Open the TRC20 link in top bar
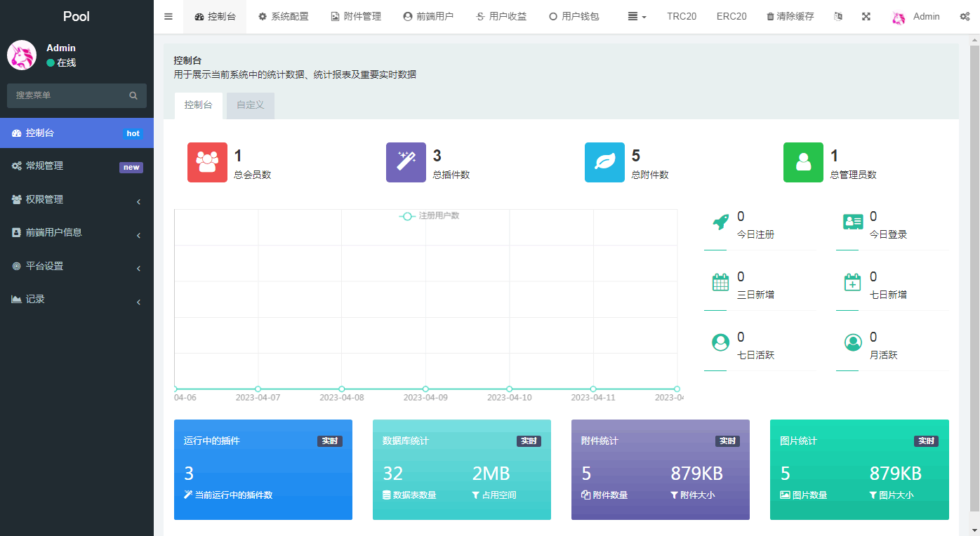This screenshot has width=980, height=536. coord(682,17)
